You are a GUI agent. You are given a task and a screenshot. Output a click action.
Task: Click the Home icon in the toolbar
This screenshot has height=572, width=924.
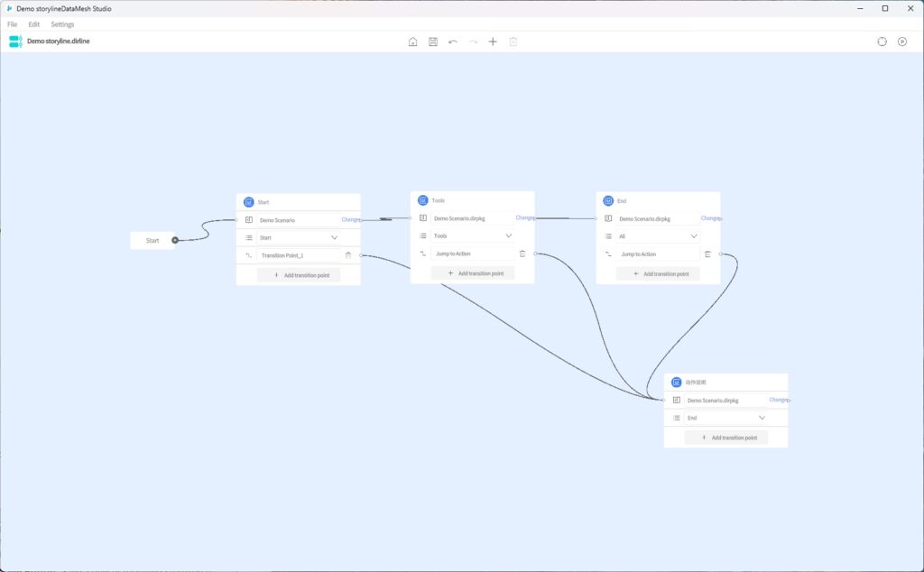412,41
